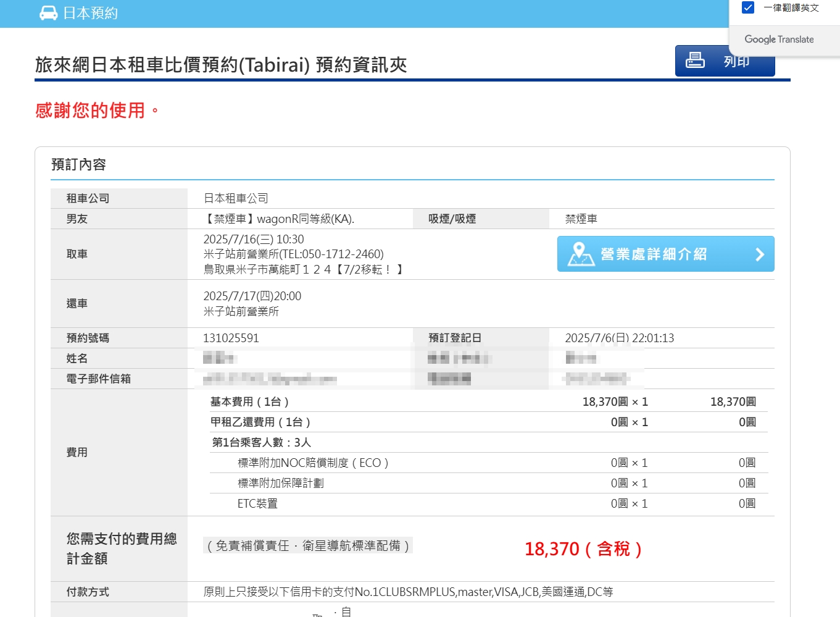Click the 甲租乙還費用（1台） row label
840x617 pixels.
[x=260, y=422]
